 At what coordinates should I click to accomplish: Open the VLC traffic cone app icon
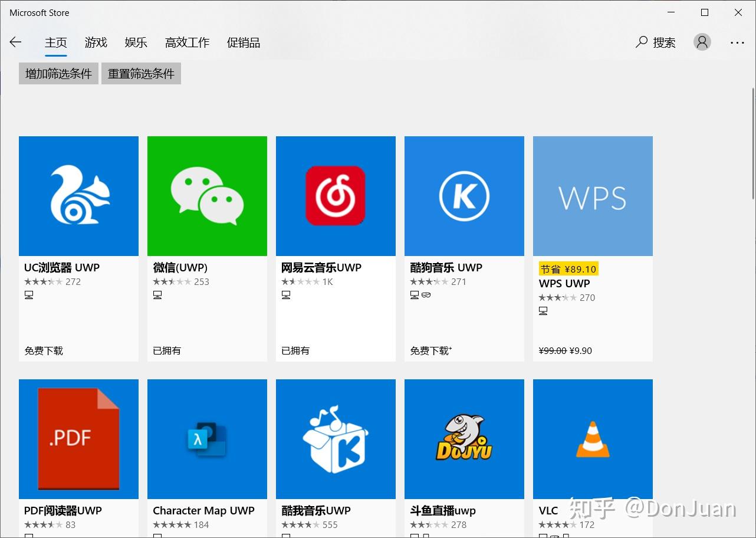(593, 439)
